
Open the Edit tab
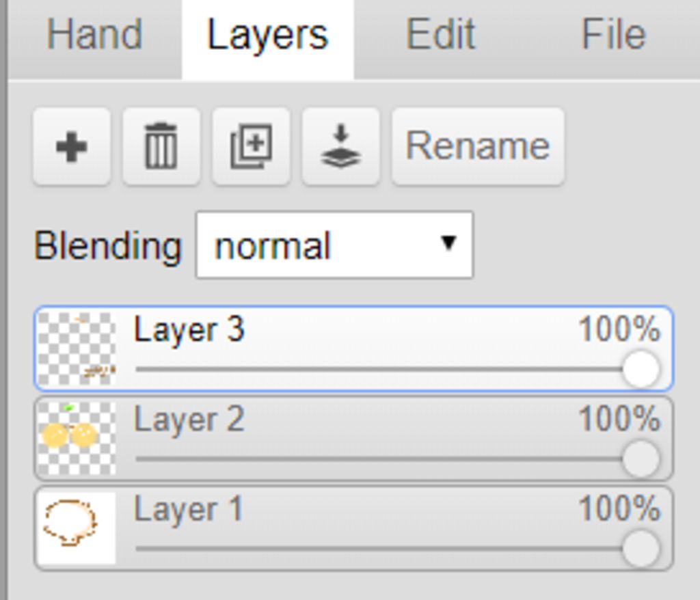440,35
